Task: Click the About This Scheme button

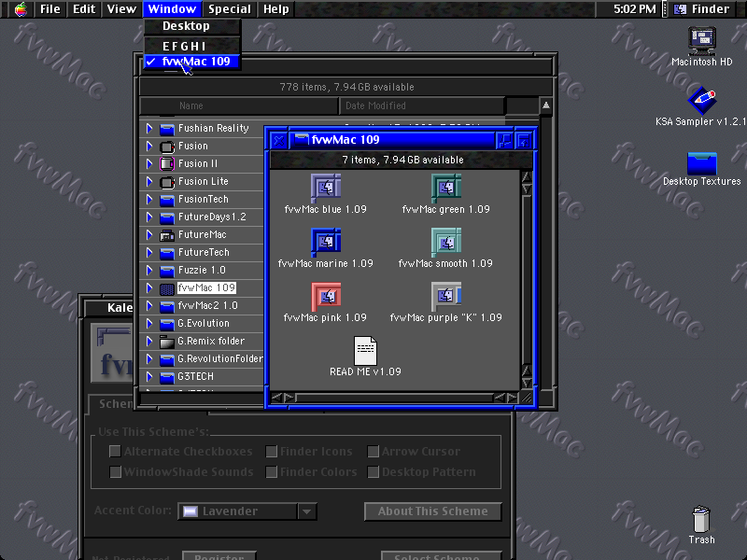Action: [432, 511]
